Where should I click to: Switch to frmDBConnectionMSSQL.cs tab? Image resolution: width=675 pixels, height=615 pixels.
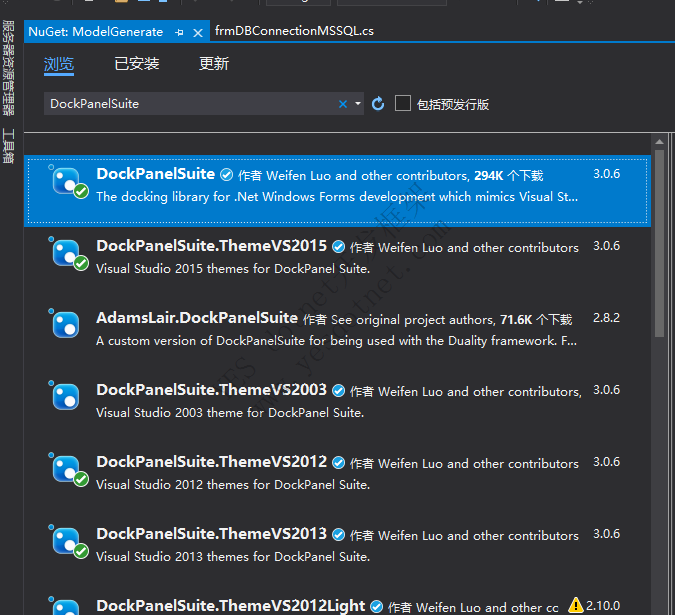[x=294, y=31]
